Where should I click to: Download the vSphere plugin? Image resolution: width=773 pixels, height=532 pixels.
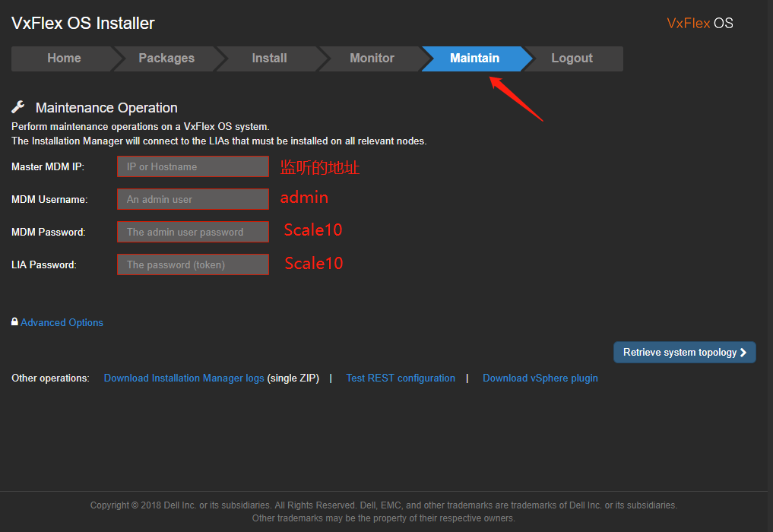540,378
